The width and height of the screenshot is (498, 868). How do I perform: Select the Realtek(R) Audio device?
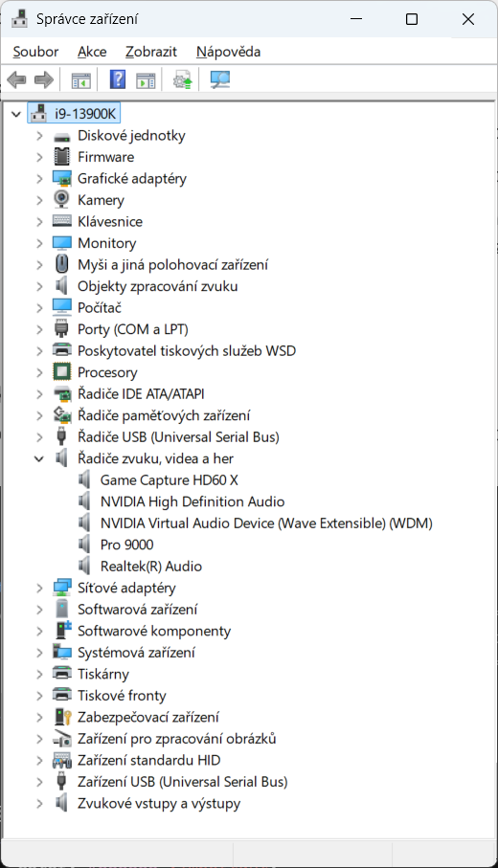coord(151,567)
